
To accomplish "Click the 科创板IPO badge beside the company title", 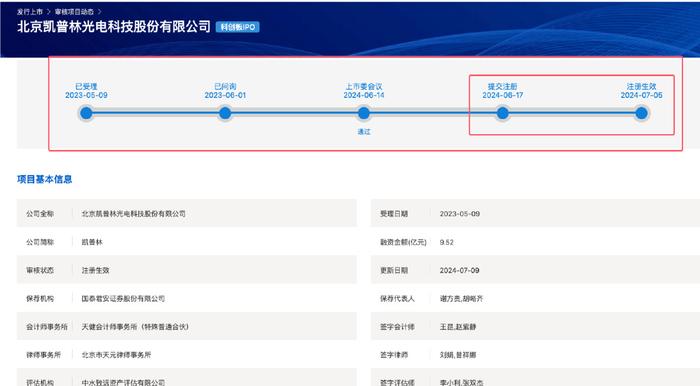I will click(238, 27).
